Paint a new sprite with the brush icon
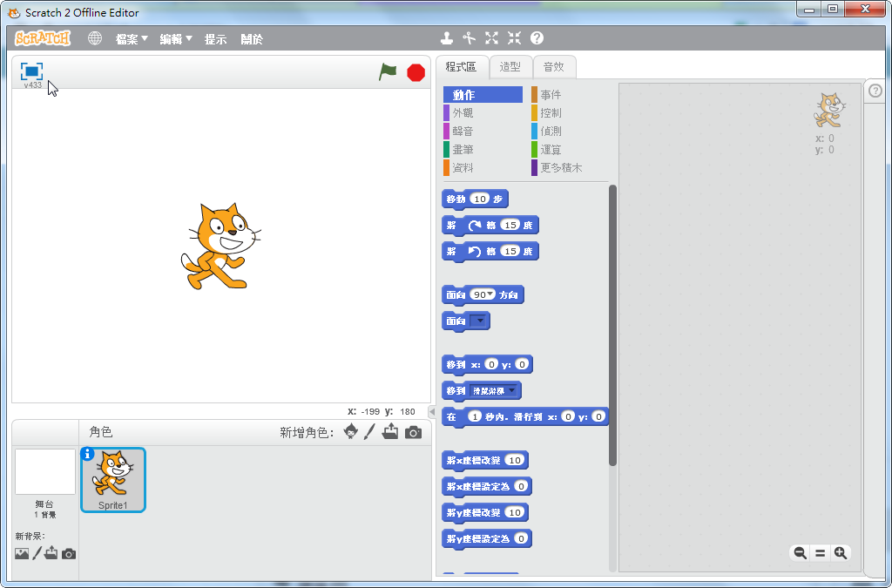The height and width of the screenshot is (588, 892). tap(369, 431)
